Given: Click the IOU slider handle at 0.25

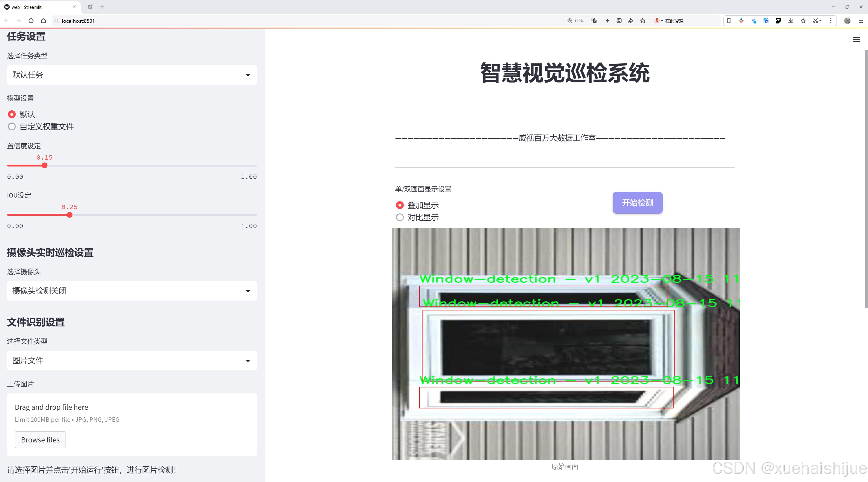Looking at the screenshot, I should tap(69, 215).
